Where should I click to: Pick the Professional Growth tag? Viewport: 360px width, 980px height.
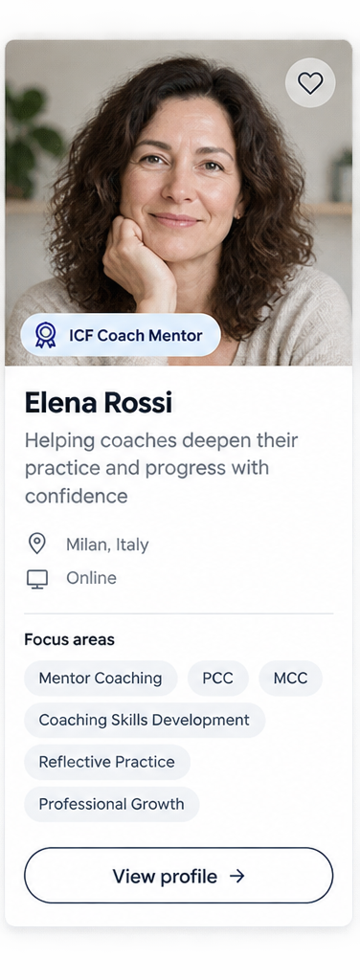[x=112, y=804]
